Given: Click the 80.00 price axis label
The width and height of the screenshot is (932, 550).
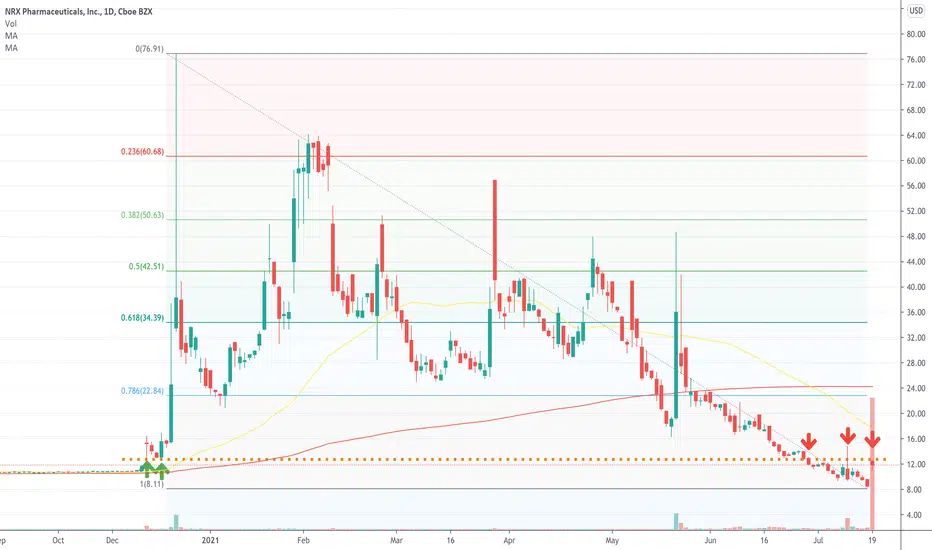Looking at the screenshot, I should coord(915,34).
